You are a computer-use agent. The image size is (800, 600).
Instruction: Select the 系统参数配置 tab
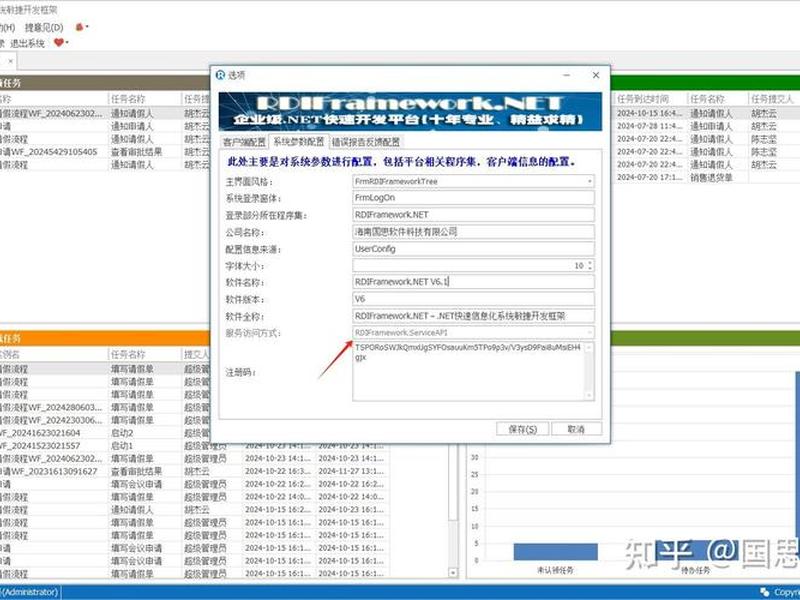298,141
